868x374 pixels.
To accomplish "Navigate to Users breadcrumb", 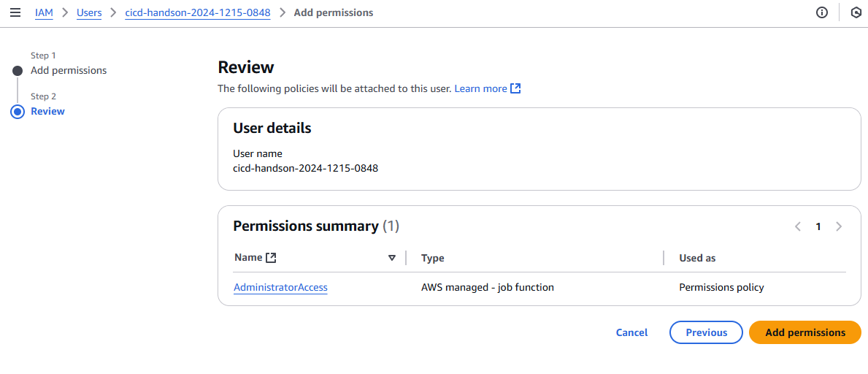I will click(89, 13).
